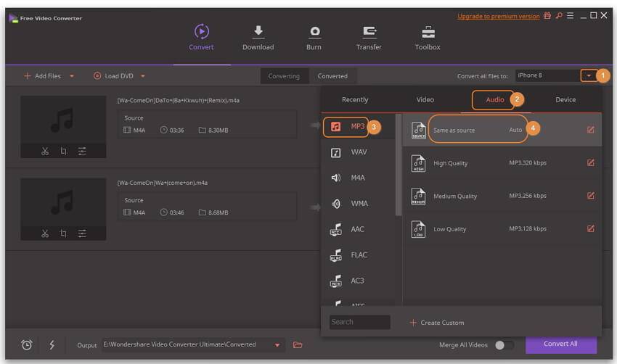Screen dimensions: 617x364
Task: Click the scissors trim icon on first video
Action: pyautogui.click(x=45, y=151)
